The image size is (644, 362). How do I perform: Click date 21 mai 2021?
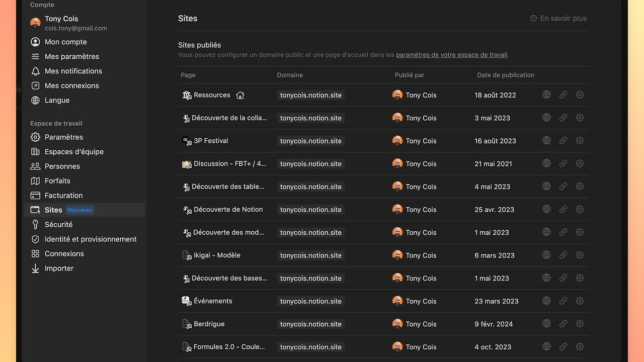click(493, 163)
